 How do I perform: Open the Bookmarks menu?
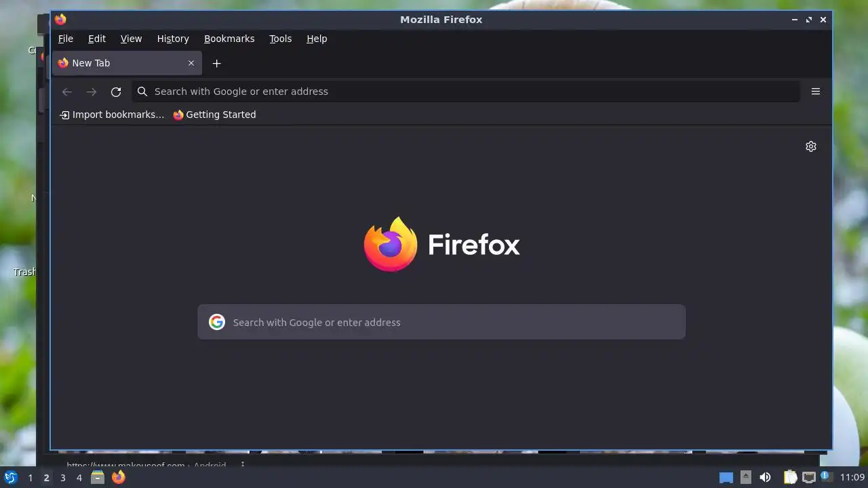(x=229, y=39)
